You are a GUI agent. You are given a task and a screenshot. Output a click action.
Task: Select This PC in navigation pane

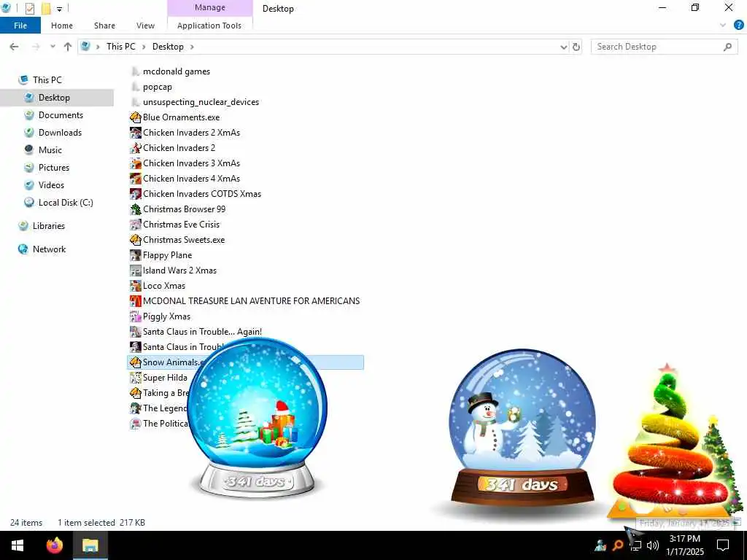[47, 80]
